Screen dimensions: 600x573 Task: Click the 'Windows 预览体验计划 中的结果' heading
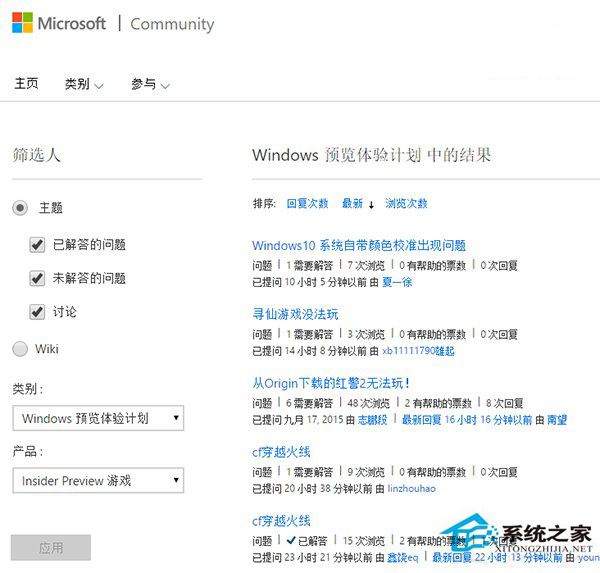tap(372, 155)
